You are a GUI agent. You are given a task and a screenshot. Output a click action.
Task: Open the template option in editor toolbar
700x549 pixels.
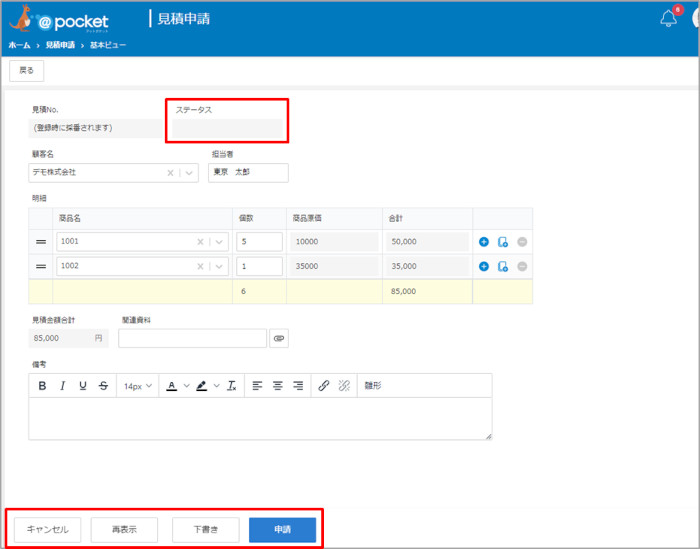tap(373, 386)
